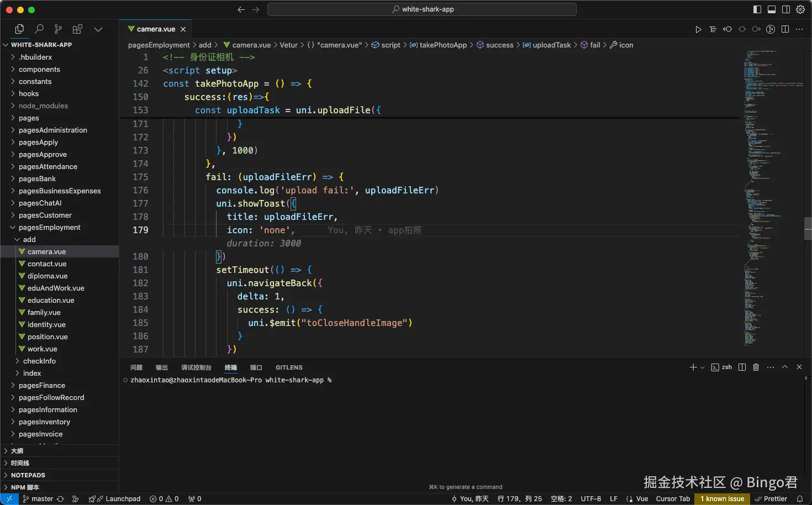
Task: Open the Source Control view icon
Action: coord(58,29)
